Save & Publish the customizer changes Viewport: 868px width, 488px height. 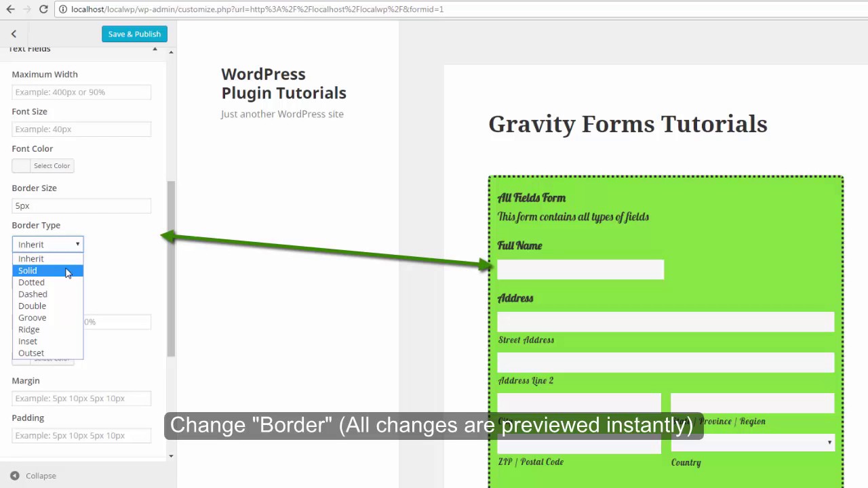click(x=134, y=34)
